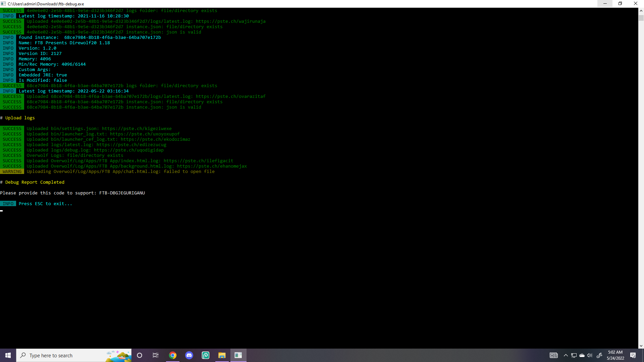Click the timestamp 2021-11-16 10:28:30 line
Viewport: 644px width, 362px height.
74,16
